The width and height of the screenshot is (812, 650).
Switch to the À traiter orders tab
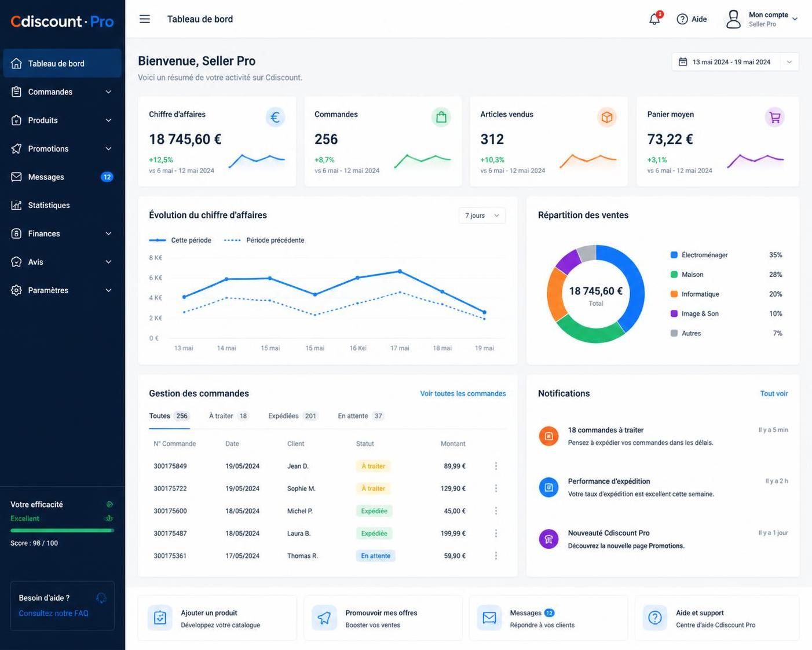pos(228,416)
